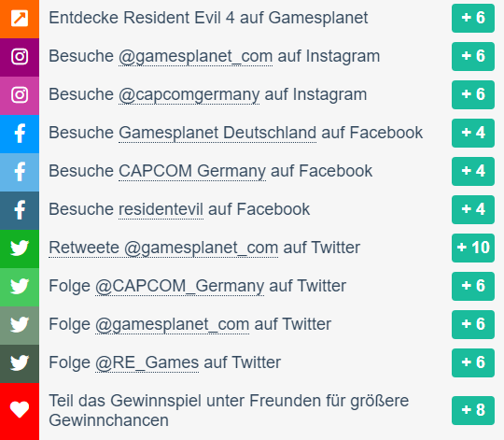
Task: Open Retweete @gamesplanet_com link
Action: tap(163, 248)
